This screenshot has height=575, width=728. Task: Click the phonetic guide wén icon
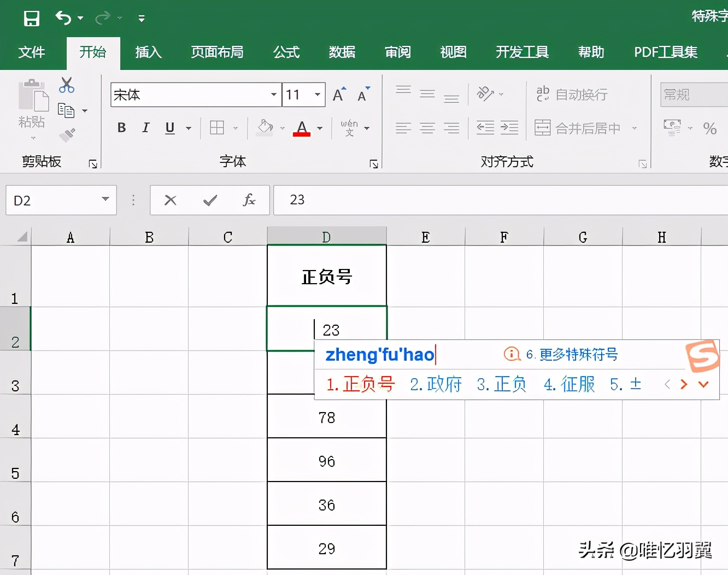click(349, 128)
